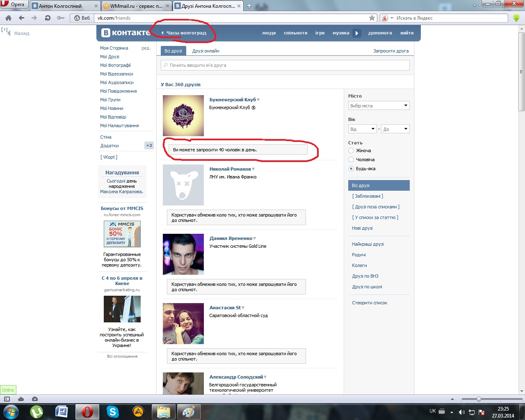The image size is (525, 420).
Task: Click the music player play button in header
Action: (x=357, y=33)
